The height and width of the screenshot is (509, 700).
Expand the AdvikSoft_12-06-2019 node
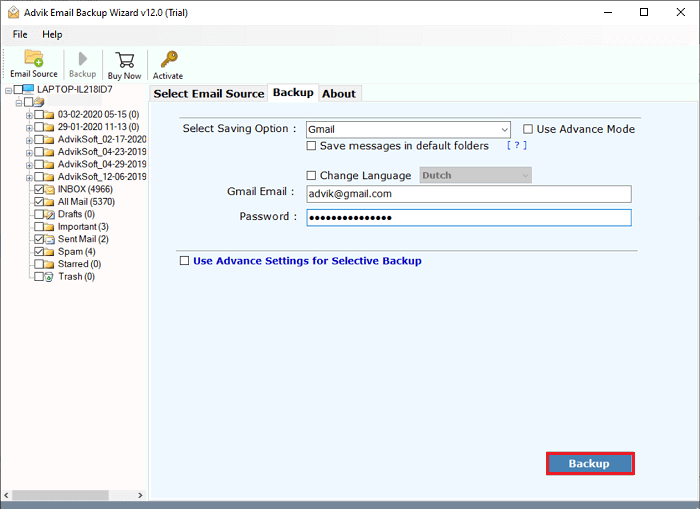pos(29,178)
